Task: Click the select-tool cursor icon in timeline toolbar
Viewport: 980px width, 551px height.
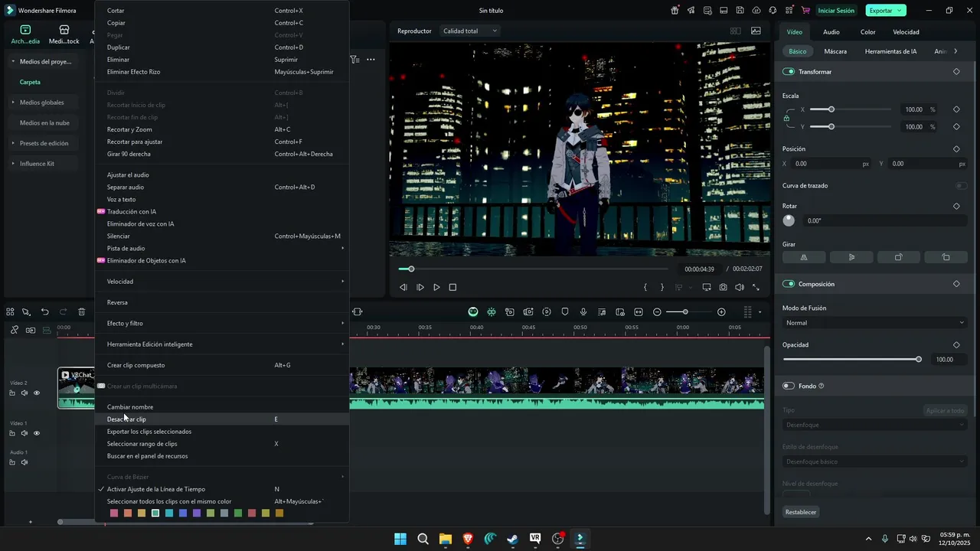Action: 26,312
